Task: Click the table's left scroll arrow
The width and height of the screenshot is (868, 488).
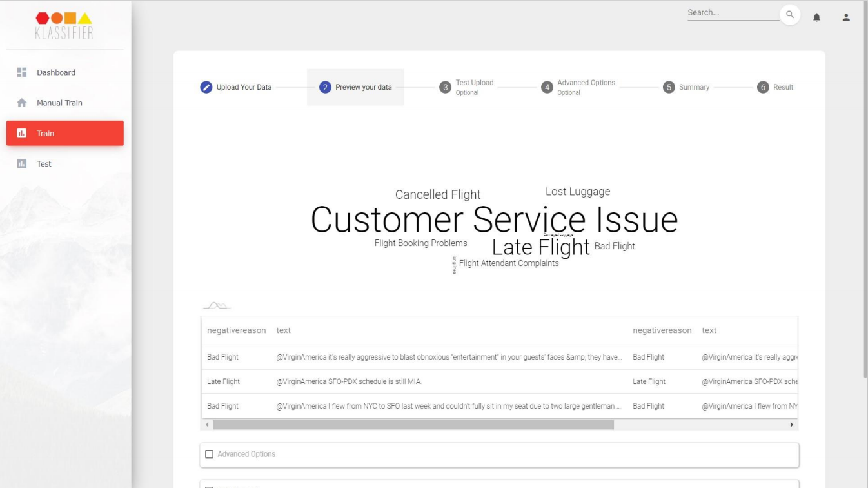Action: [x=207, y=425]
